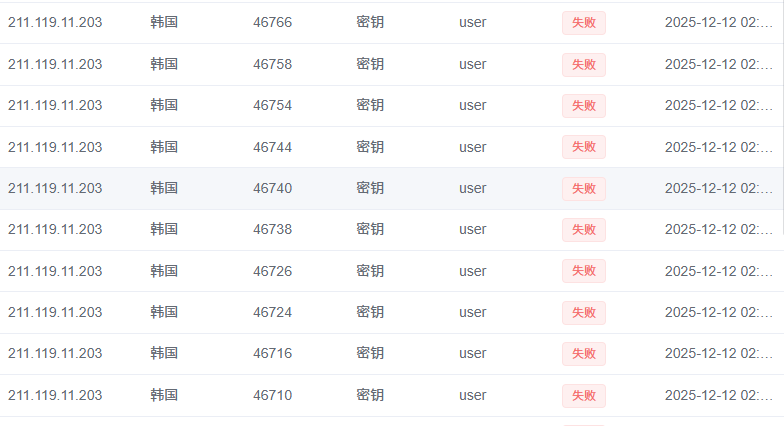This screenshot has height=426, width=784.
Task: Select the port 46754 cell
Action: tap(272, 105)
